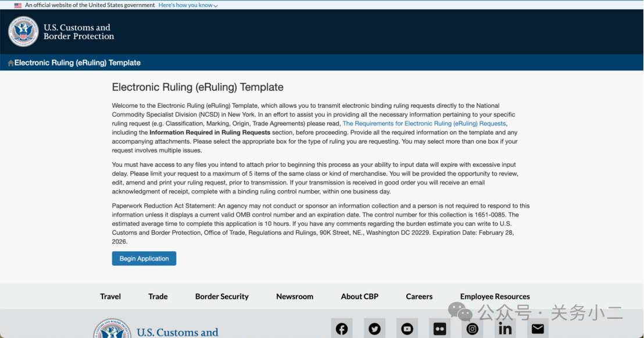
Task: Click the footer CBP seal logo
Action: pos(112,329)
